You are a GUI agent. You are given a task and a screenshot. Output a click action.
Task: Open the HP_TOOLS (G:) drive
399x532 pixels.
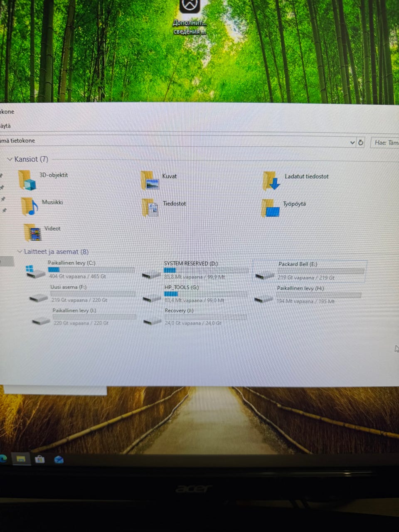coord(195,293)
